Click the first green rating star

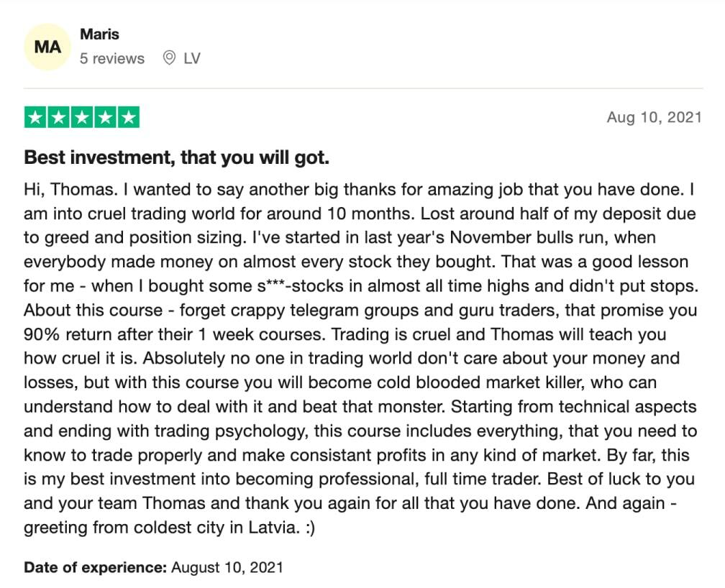[36, 117]
